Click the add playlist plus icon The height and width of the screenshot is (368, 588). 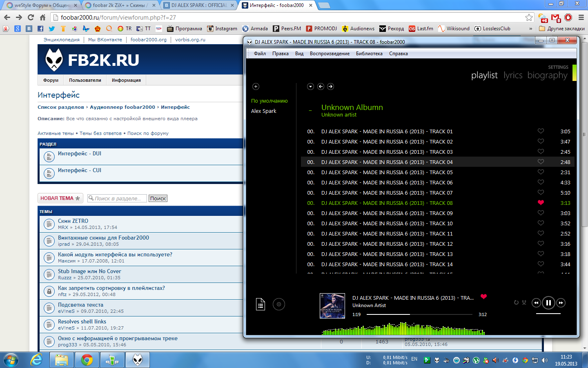(x=256, y=86)
